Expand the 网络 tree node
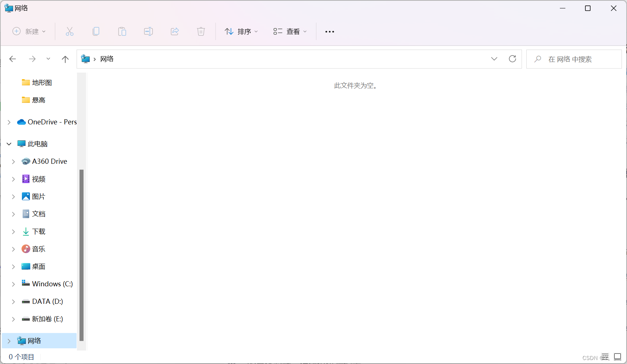This screenshot has height=364, width=627. coord(9,341)
